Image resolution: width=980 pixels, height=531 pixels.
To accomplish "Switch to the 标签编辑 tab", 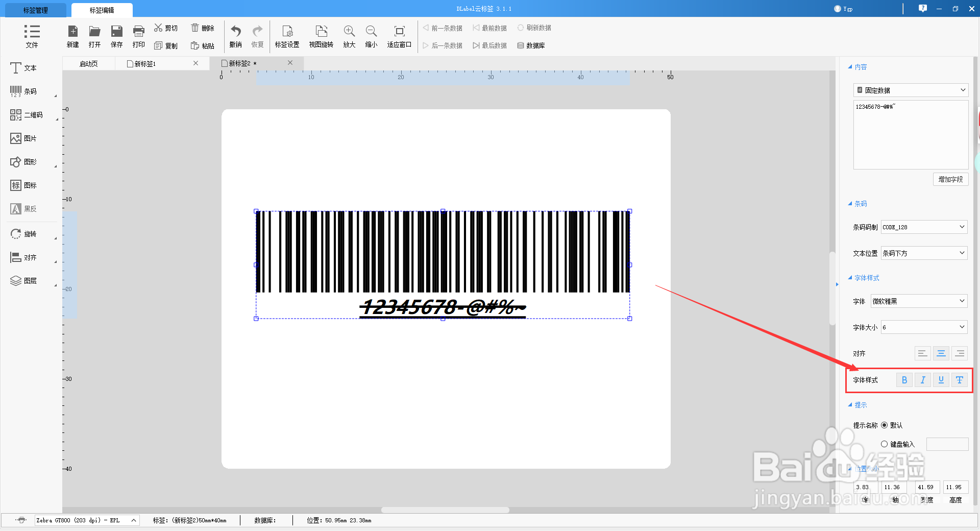I will tap(102, 10).
